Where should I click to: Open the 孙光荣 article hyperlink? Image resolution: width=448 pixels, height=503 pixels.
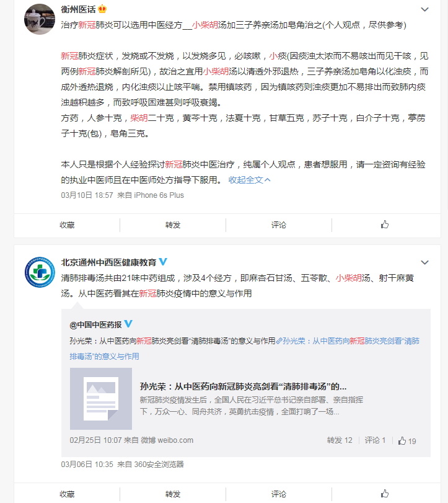coord(244,349)
